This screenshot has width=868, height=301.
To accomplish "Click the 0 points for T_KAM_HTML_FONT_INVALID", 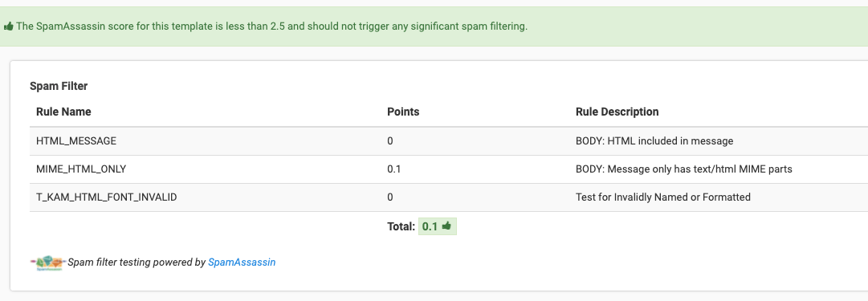I will tap(390, 197).
